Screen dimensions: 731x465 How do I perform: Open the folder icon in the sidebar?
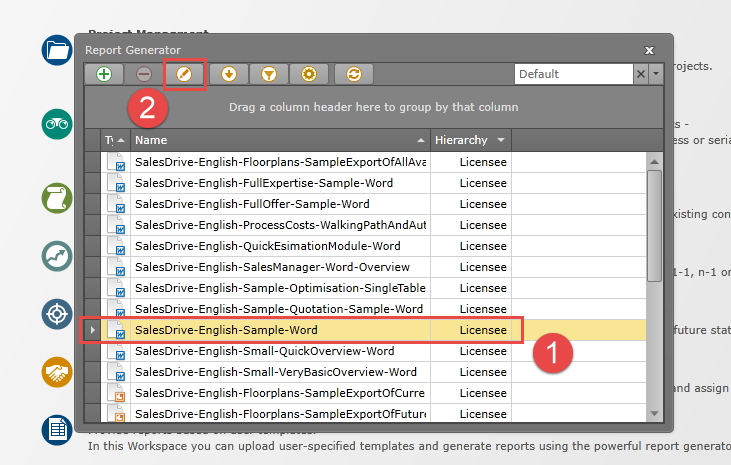[x=57, y=50]
